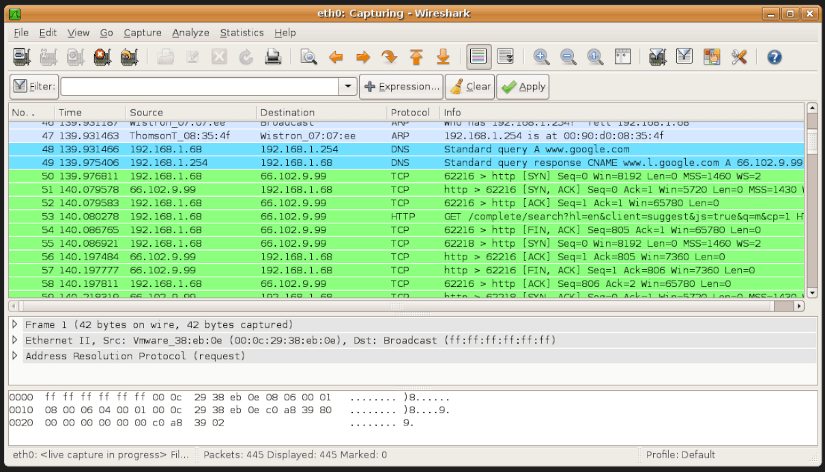Open preferences wrench icon
The image size is (825, 472).
click(739, 57)
